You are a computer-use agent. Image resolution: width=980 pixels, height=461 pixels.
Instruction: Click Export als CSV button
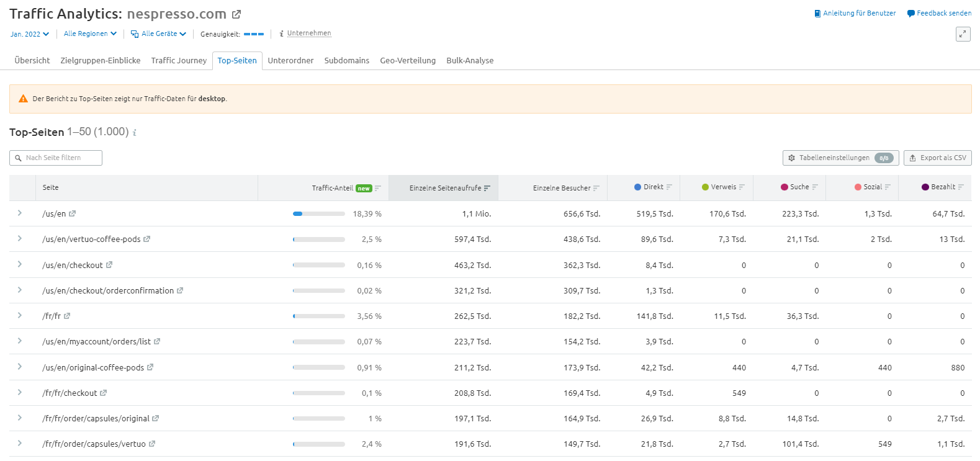938,158
